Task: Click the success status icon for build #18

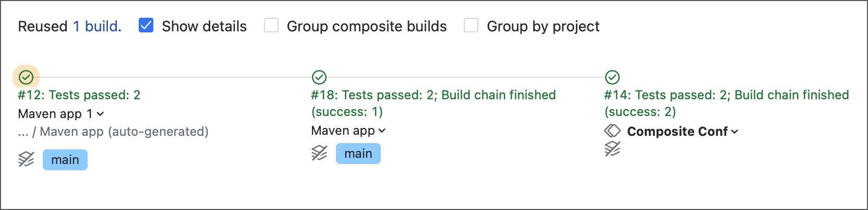Action: tap(319, 77)
